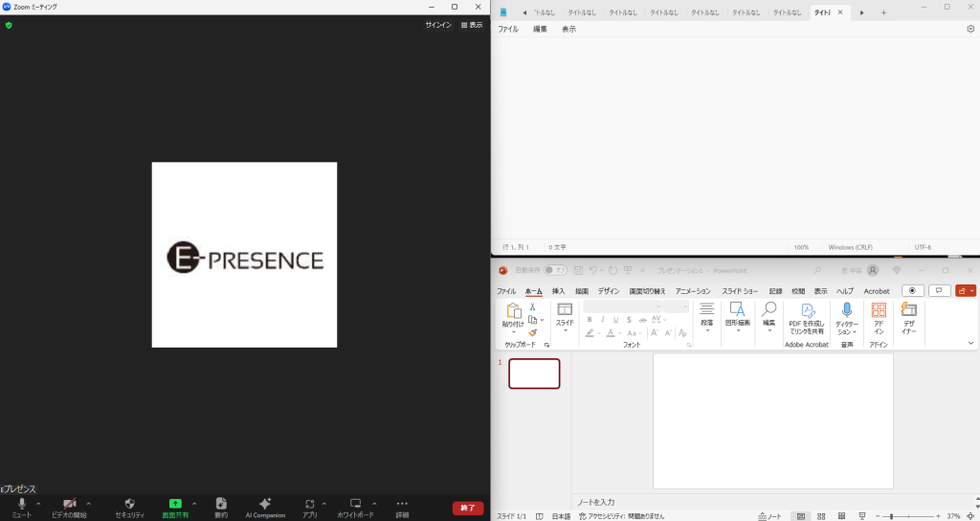This screenshot has width=980, height=521.
Task: Toggle Italic formatting in PowerPoint
Action: coord(603,320)
